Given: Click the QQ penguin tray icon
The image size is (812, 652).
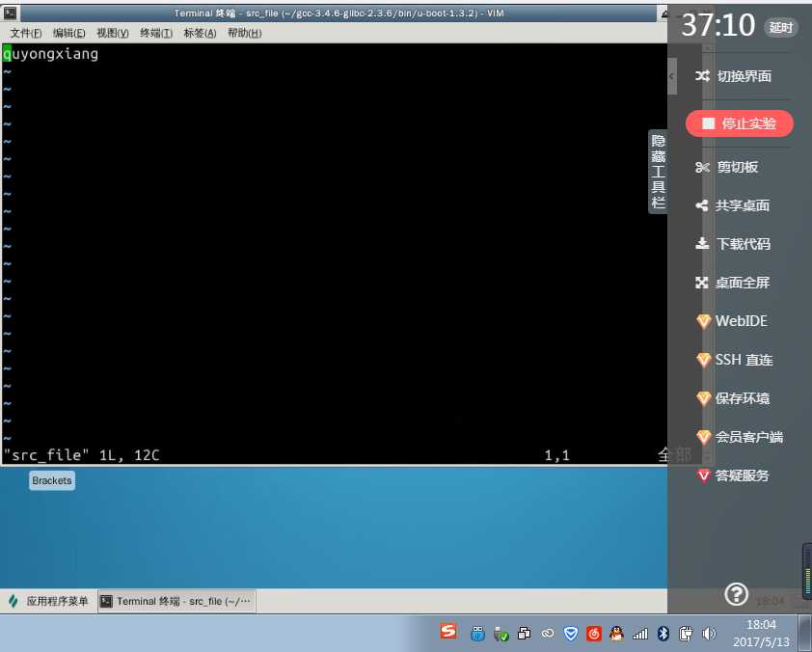Looking at the screenshot, I should coord(616,633).
